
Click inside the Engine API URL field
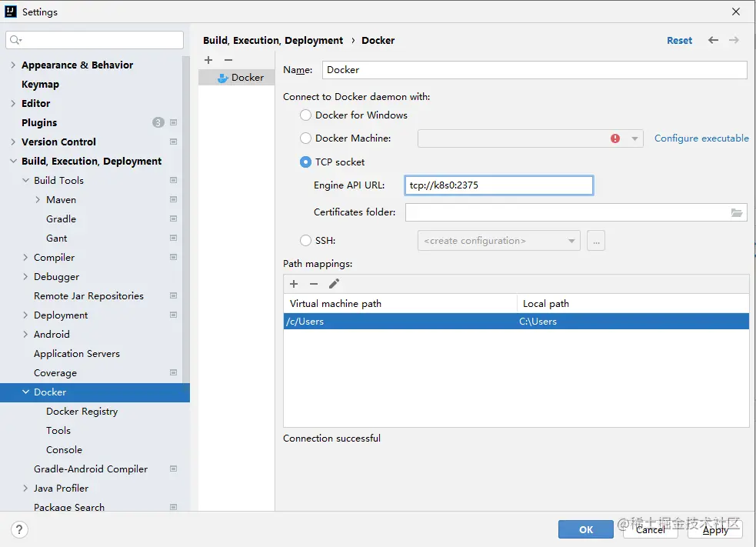pyautogui.click(x=498, y=185)
